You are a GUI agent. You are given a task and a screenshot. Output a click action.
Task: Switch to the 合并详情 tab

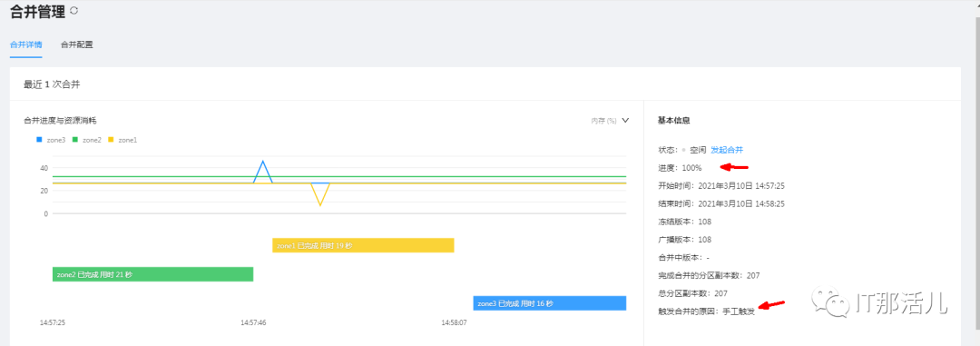pyautogui.click(x=26, y=45)
